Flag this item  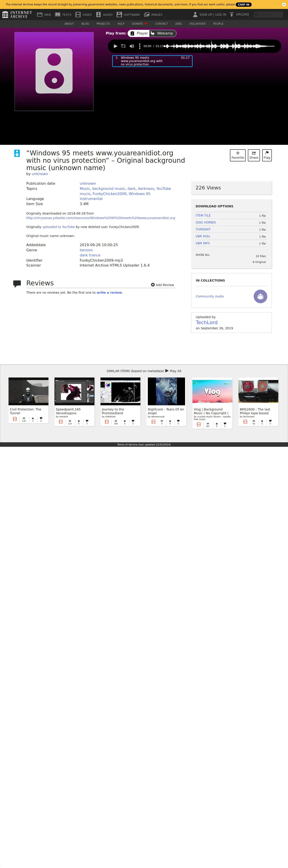267,155
